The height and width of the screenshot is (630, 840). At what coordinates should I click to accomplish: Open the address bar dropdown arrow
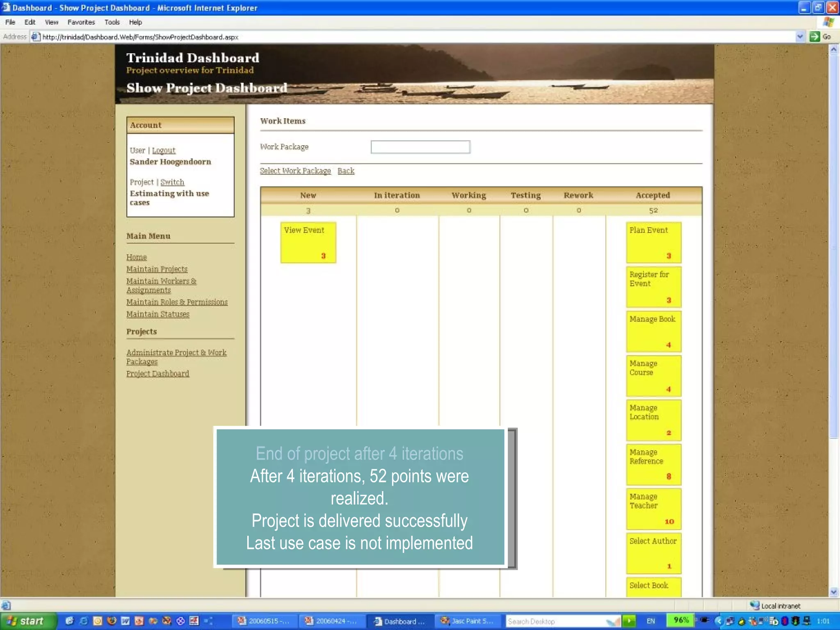pos(800,37)
